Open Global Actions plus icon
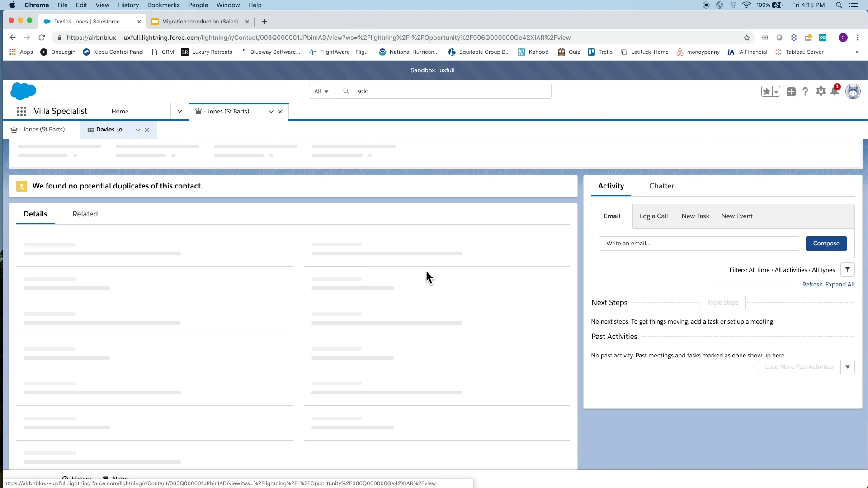The width and height of the screenshot is (868, 488). point(791,92)
